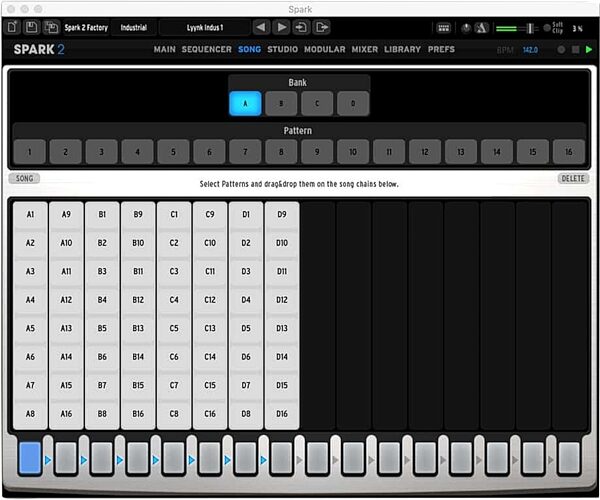Go to next project with right arrow
The width and height of the screenshot is (600, 500).
click(x=282, y=27)
